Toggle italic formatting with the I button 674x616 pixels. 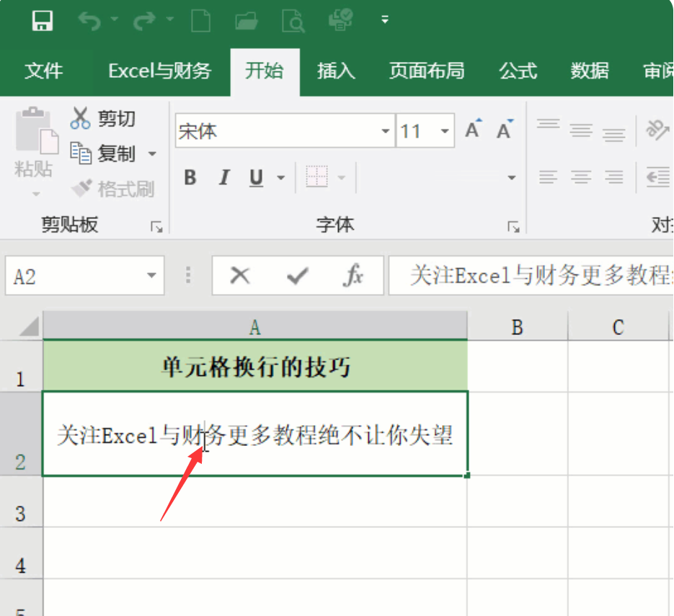[223, 177]
